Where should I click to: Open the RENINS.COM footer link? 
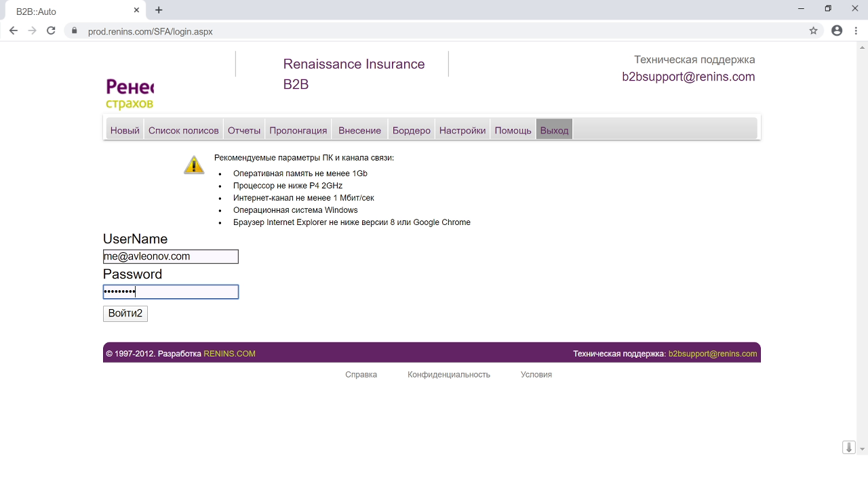tap(229, 354)
